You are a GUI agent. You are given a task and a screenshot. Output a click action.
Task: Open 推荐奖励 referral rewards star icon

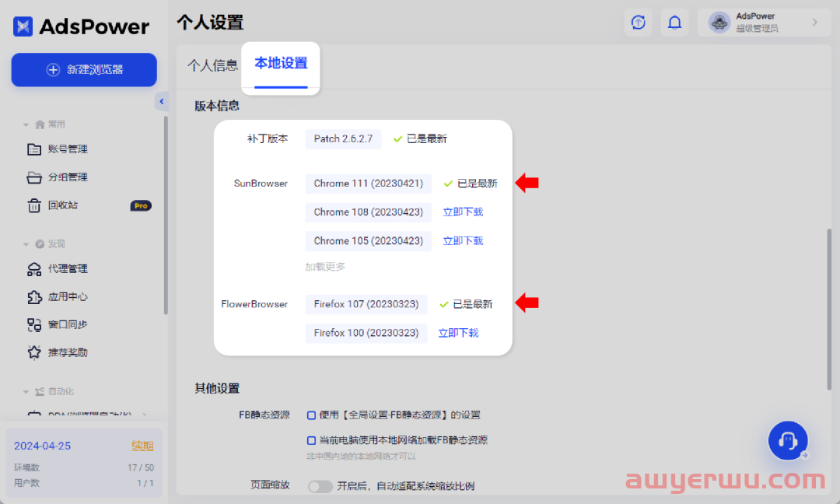(x=34, y=352)
